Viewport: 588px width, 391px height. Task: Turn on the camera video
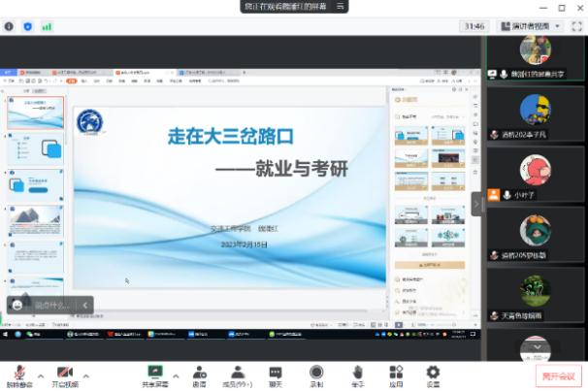tap(65, 373)
